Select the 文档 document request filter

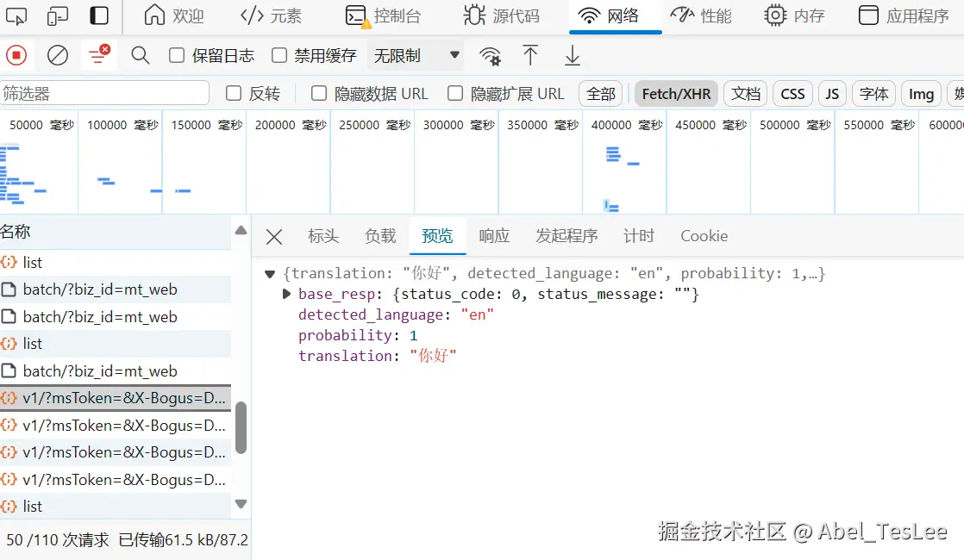(x=746, y=94)
